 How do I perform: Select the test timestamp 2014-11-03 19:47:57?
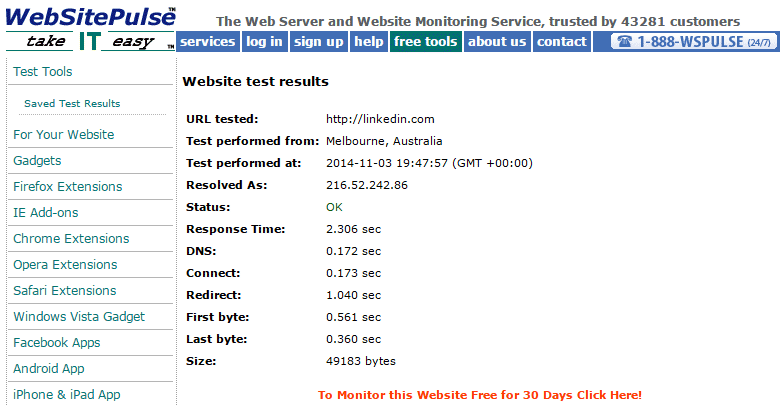tap(387, 163)
